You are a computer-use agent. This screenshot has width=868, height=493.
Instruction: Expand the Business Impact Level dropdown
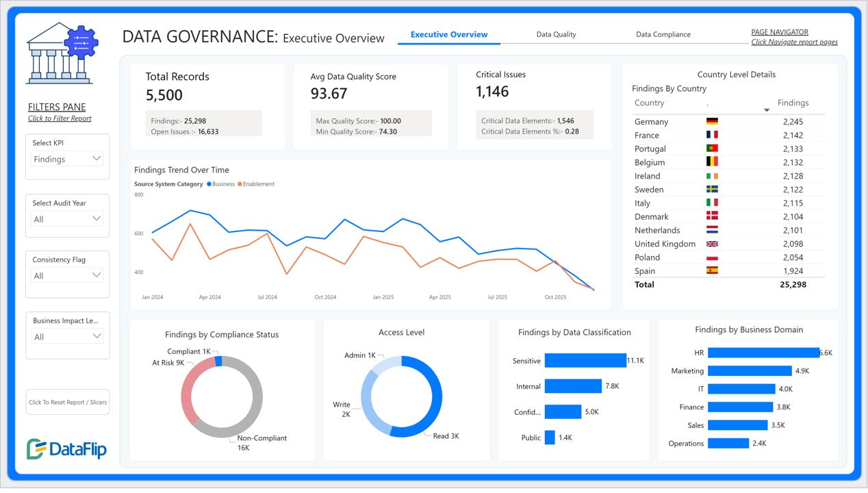(x=68, y=336)
